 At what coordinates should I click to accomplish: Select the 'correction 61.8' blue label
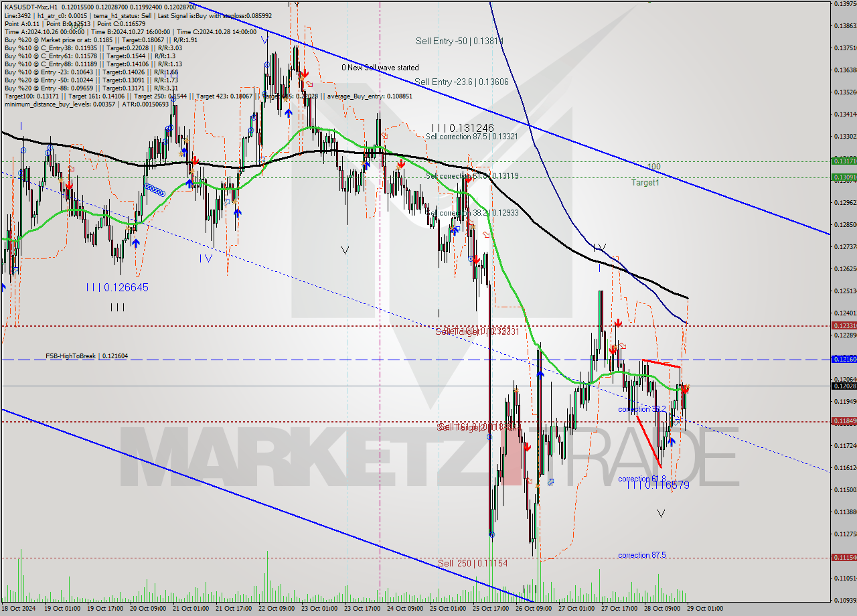pyautogui.click(x=642, y=479)
